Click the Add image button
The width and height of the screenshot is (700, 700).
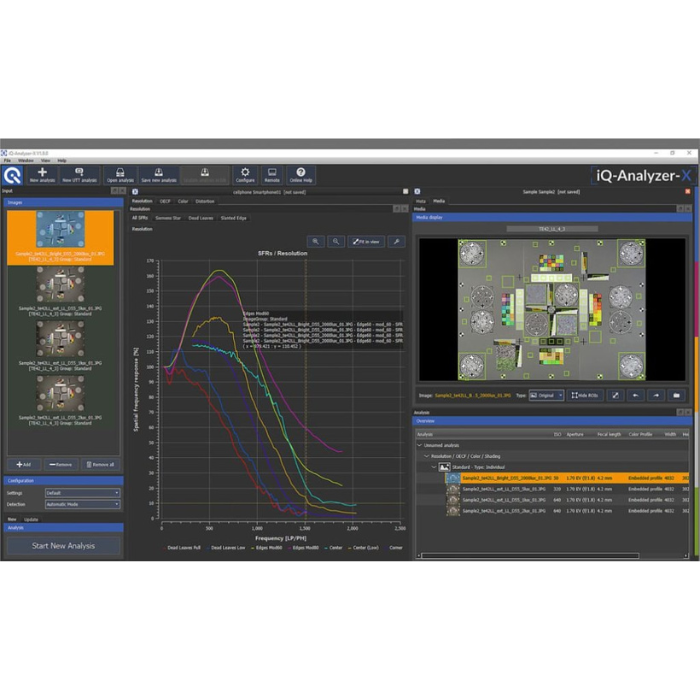(24, 465)
